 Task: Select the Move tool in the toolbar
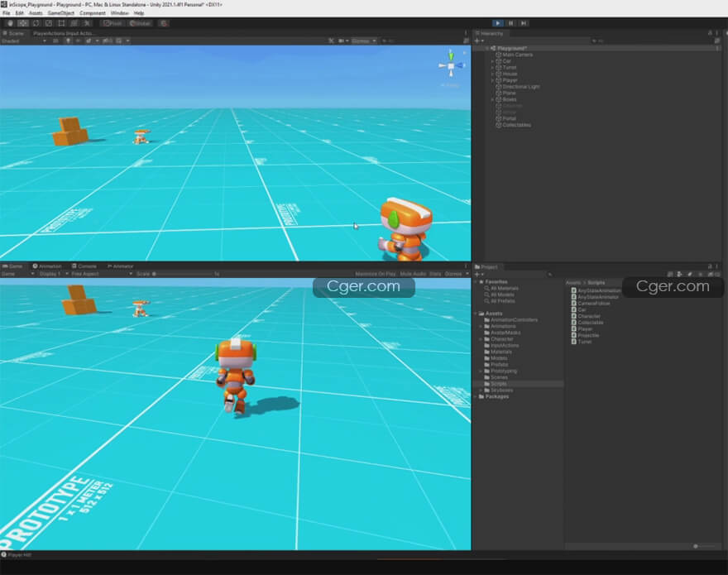pos(22,23)
